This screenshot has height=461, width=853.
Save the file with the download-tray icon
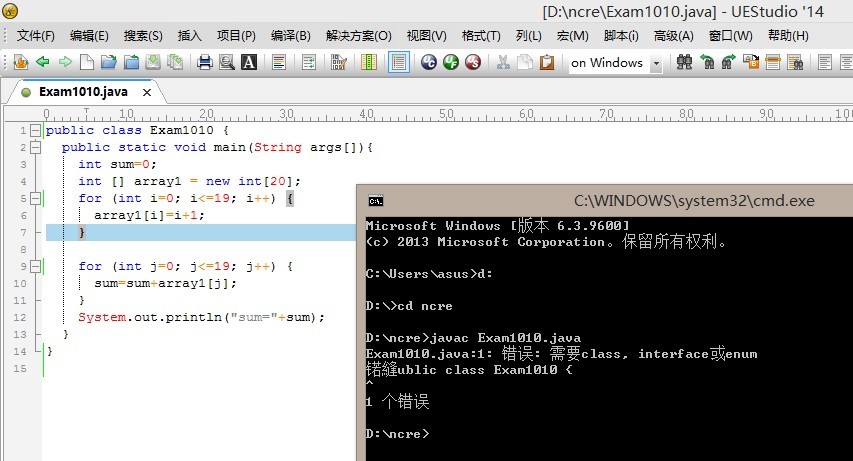point(153,62)
